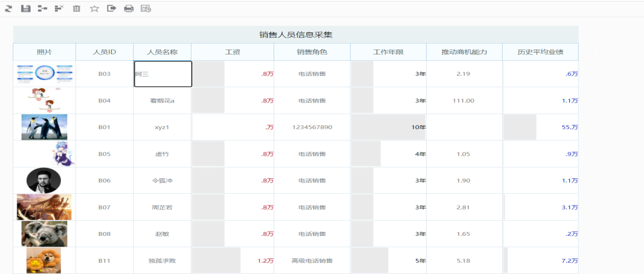Click the bearded man portrait for B06
Viewport: 644px width, 274px height.
click(44, 180)
